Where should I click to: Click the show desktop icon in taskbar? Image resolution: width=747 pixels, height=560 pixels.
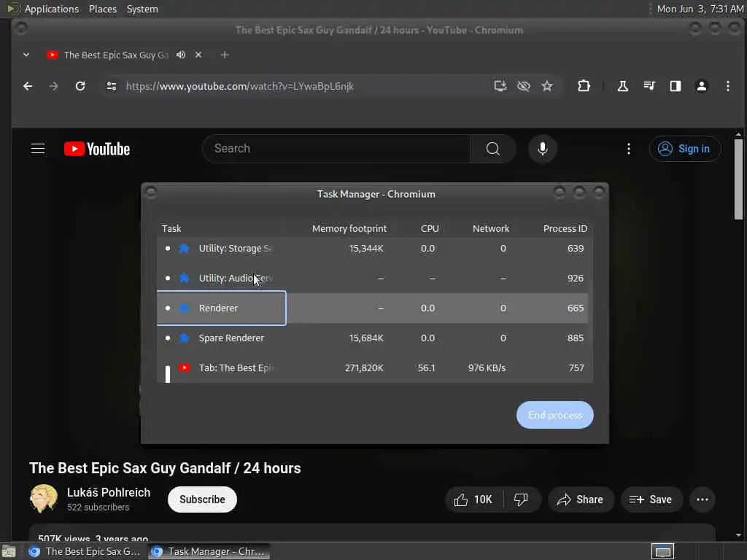pos(9,551)
